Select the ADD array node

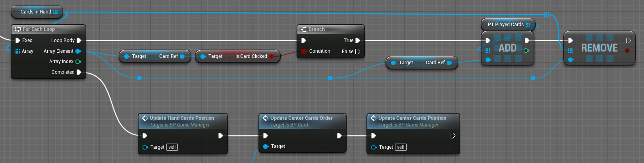tap(507, 48)
